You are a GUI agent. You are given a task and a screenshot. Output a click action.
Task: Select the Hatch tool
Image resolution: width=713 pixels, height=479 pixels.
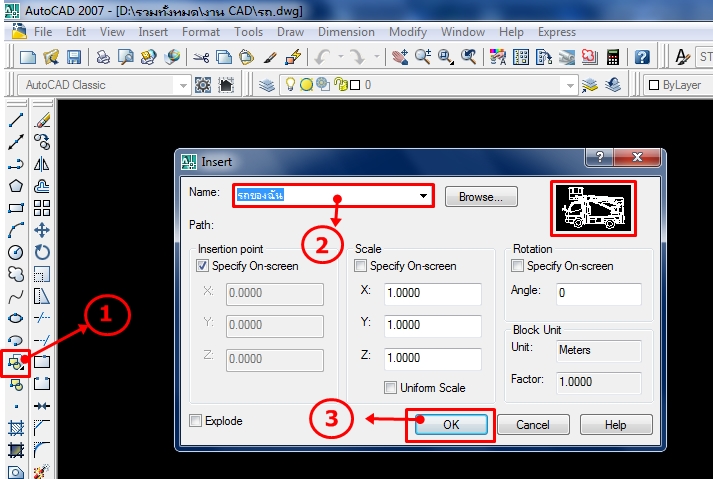[15, 428]
